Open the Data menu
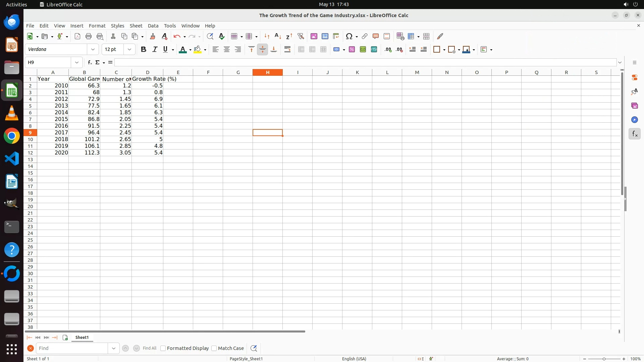The image size is (644, 362). point(153,26)
